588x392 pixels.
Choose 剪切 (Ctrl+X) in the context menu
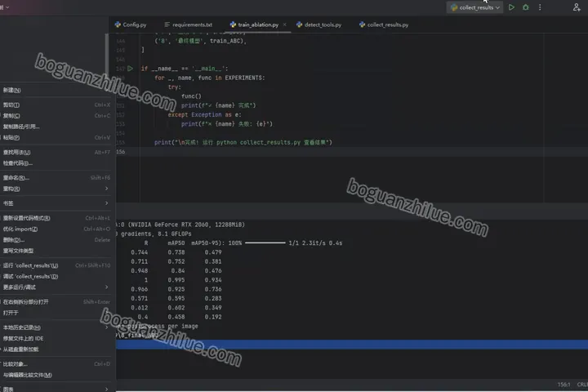pyautogui.click(x=56, y=105)
